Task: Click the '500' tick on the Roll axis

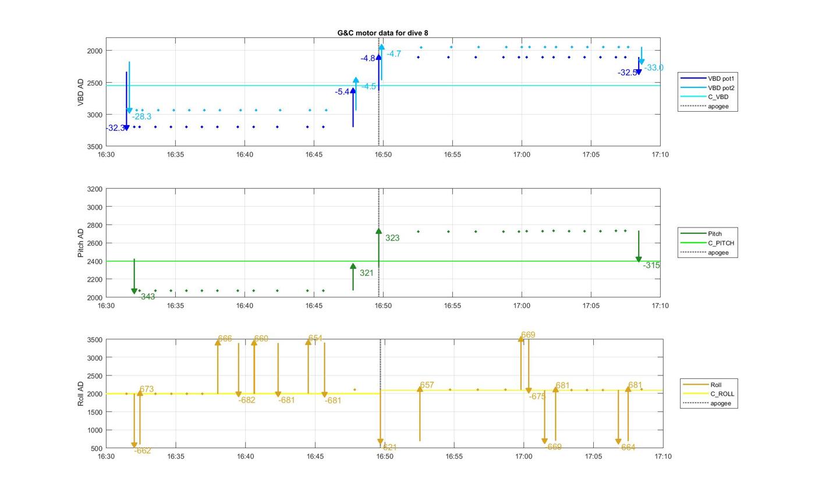Action: click(97, 448)
